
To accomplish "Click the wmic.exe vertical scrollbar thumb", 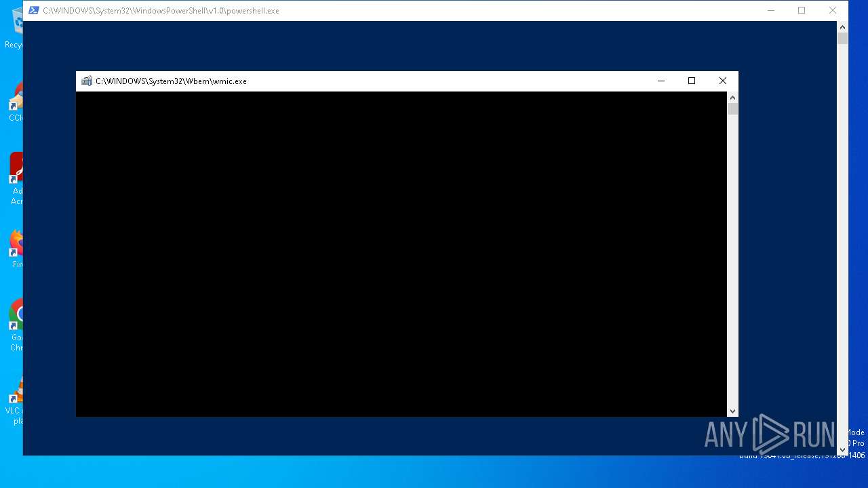I will [x=732, y=109].
